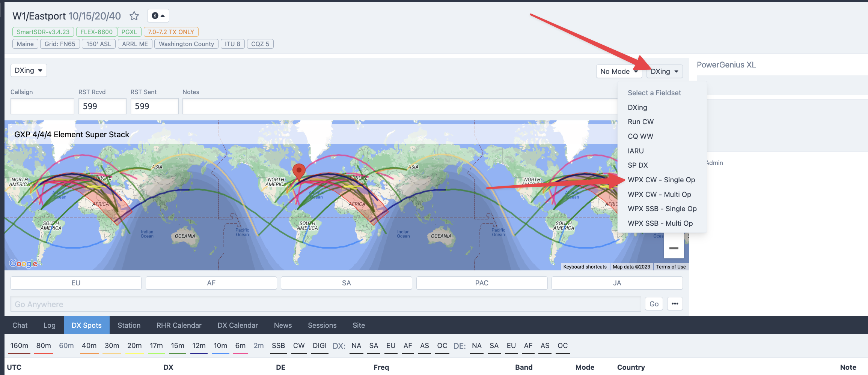868x375 pixels.
Task: Point antenna to JA
Action: coord(617,283)
